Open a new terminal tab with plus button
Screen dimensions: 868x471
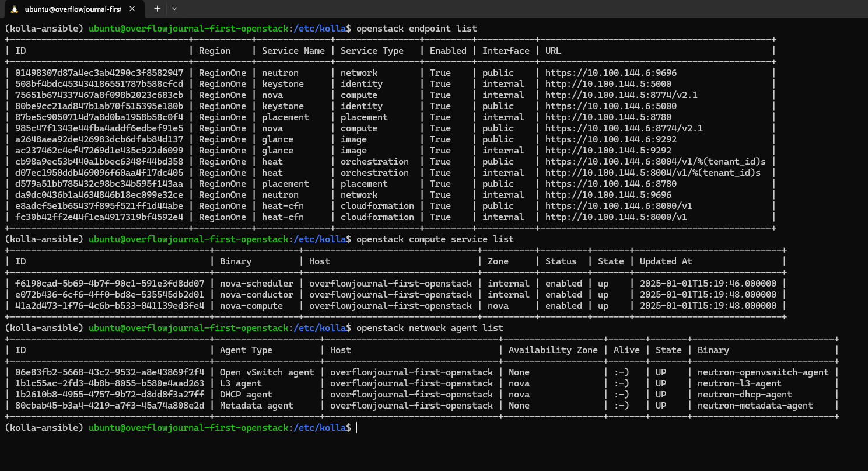click(157, 9)
